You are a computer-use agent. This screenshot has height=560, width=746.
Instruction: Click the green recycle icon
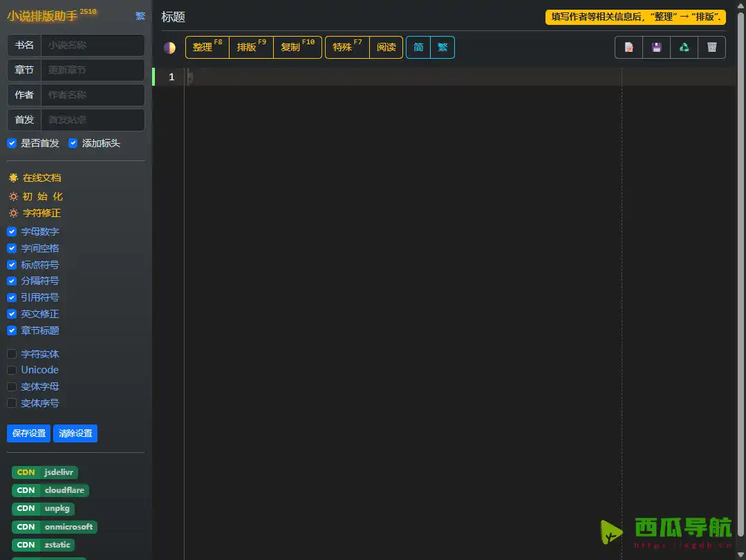coord(684,48)
